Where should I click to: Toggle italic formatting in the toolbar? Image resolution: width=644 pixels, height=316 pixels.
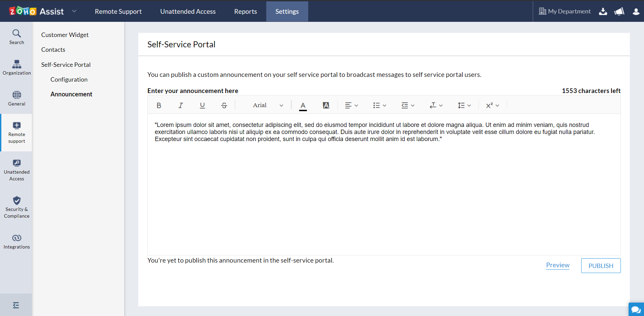pyautogui.click(x=181, y=105)
